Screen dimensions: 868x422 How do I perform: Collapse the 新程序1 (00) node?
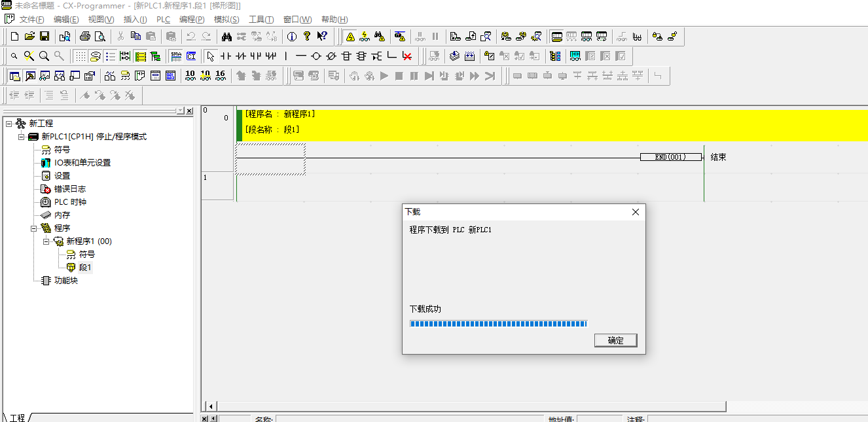point(46,241)
